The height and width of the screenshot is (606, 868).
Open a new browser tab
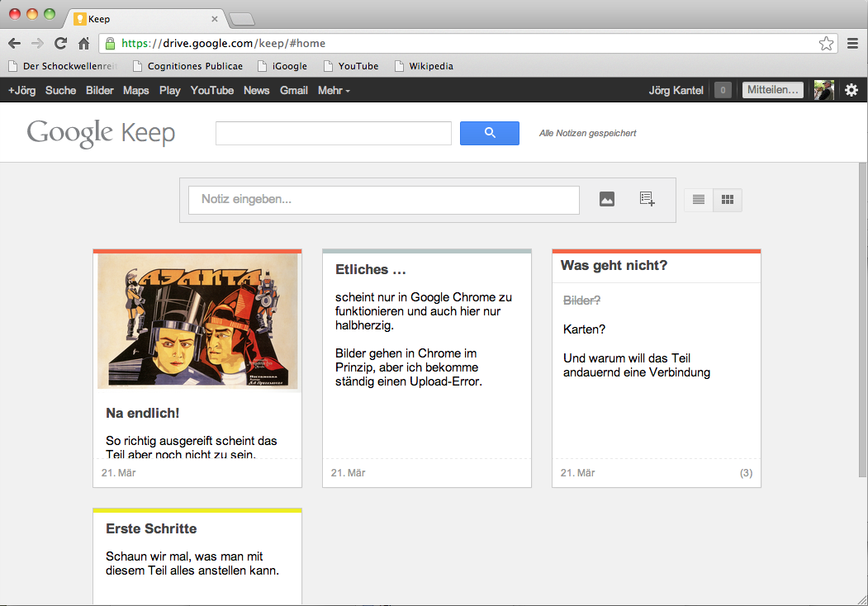pos(242,19)
